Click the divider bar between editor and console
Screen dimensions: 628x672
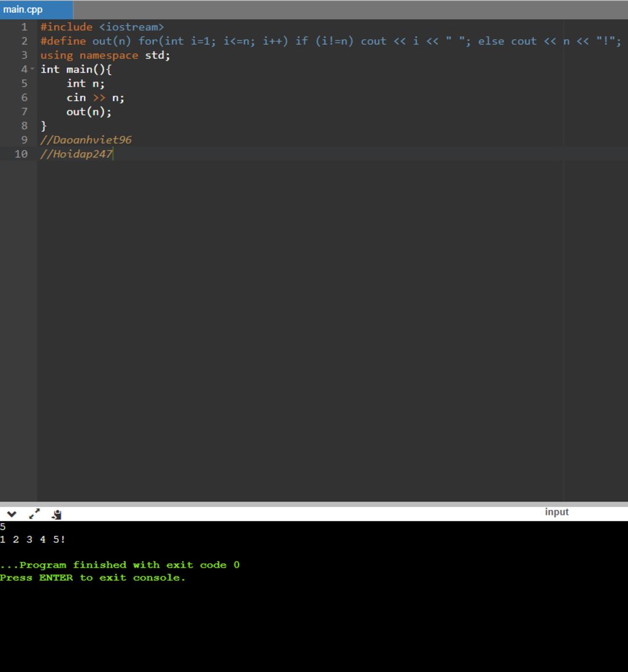314,504
